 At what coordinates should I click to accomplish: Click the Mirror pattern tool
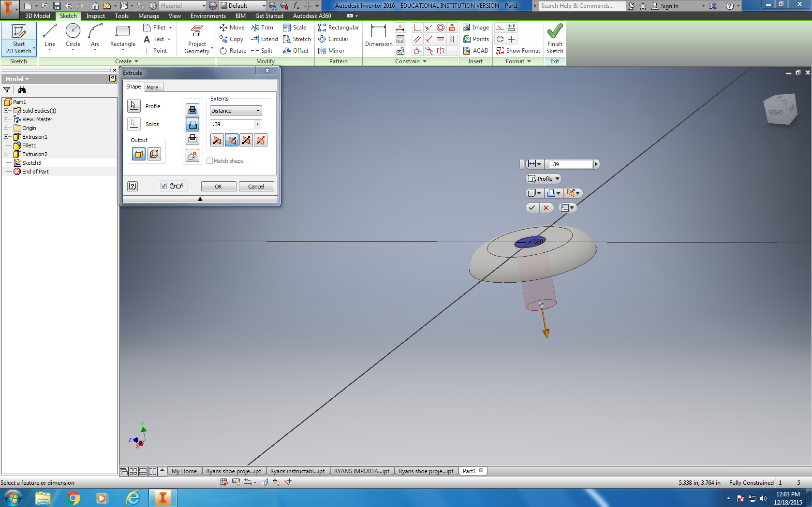[331, 51]
